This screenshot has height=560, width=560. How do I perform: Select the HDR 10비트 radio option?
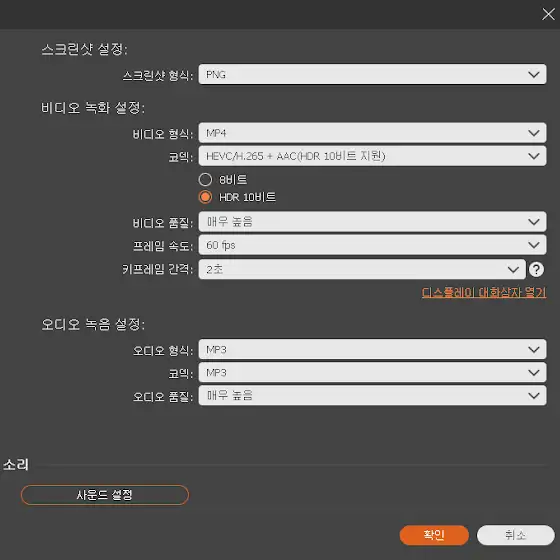pos(205,197)
